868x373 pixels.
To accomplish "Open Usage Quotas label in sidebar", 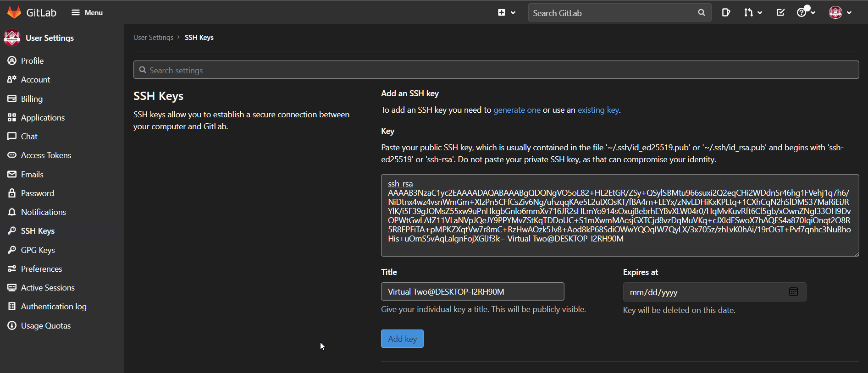I will 46,325.
